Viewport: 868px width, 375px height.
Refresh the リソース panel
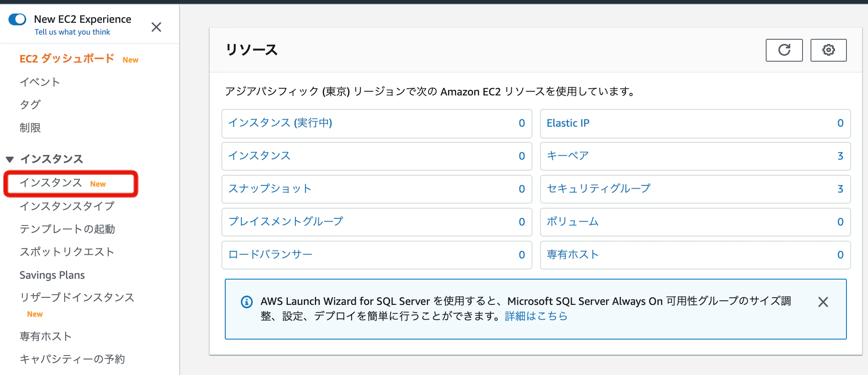coord(784,50)
